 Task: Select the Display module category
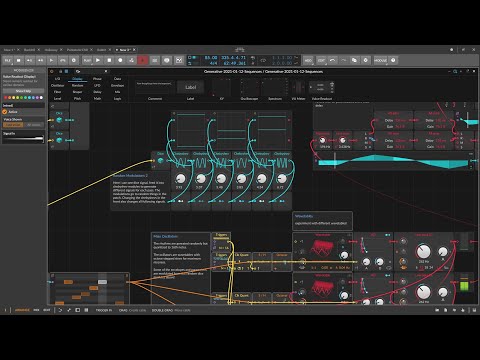click(77, 79)
